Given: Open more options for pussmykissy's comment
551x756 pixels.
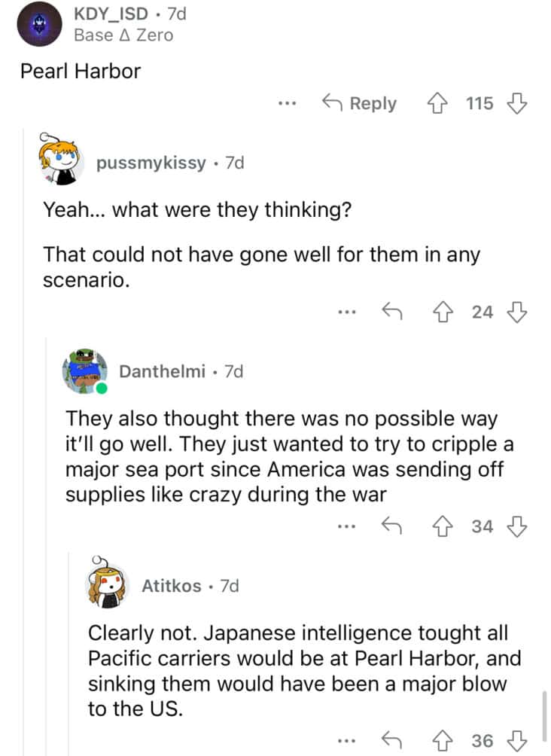Looking at the screenshot, I should click(x=347, y=312).
